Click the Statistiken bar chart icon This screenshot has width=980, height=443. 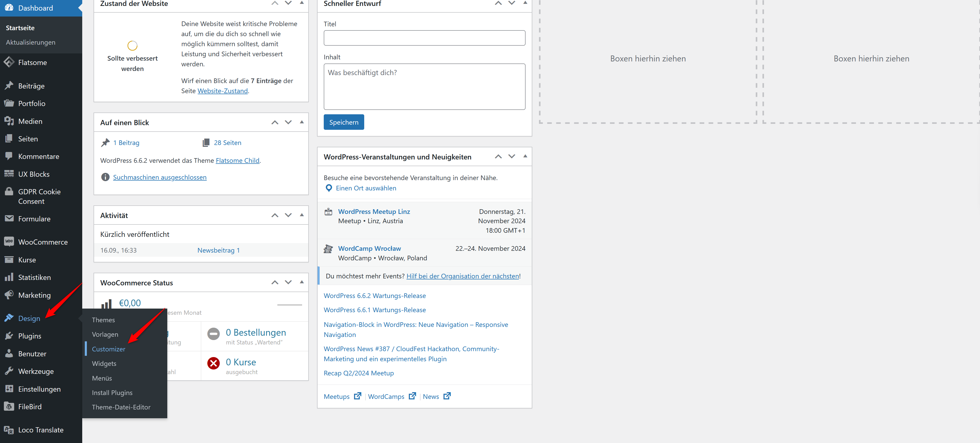coord(9,277)
